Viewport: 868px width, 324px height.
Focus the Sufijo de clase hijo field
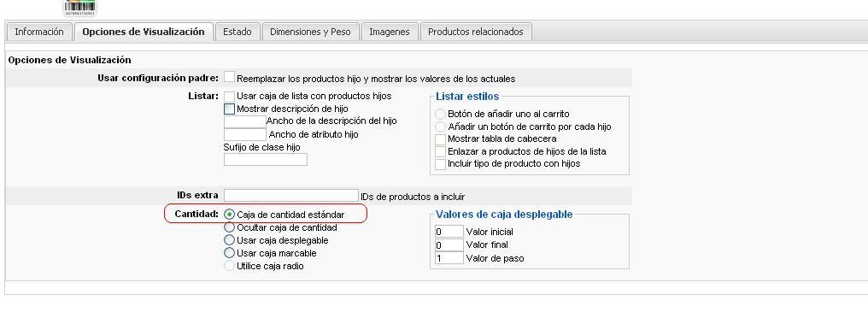(265, 160)
